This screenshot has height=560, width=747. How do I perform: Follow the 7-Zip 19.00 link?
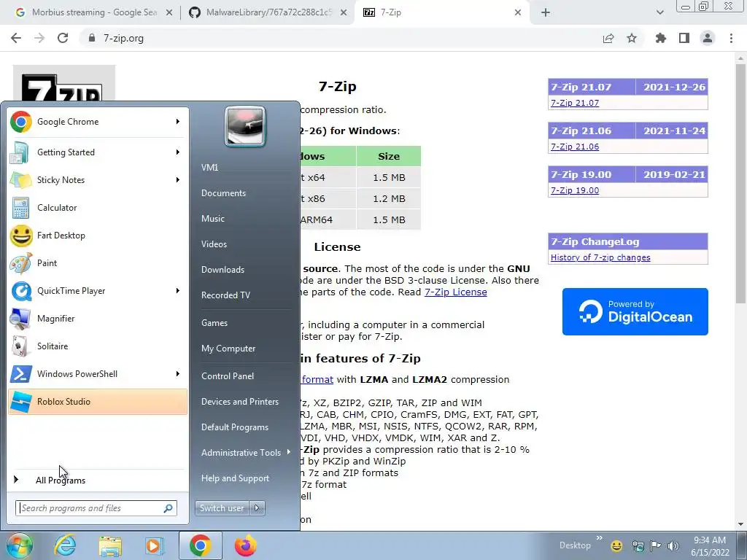coord(575,190)
